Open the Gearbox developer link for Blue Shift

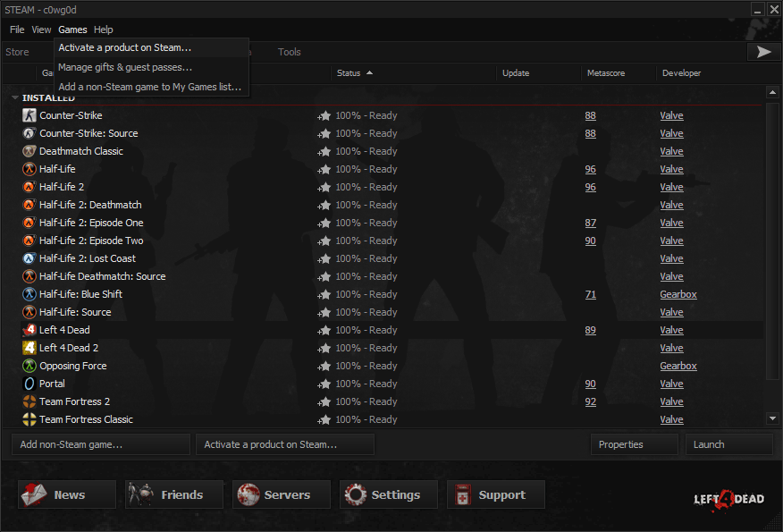[678, 294]
